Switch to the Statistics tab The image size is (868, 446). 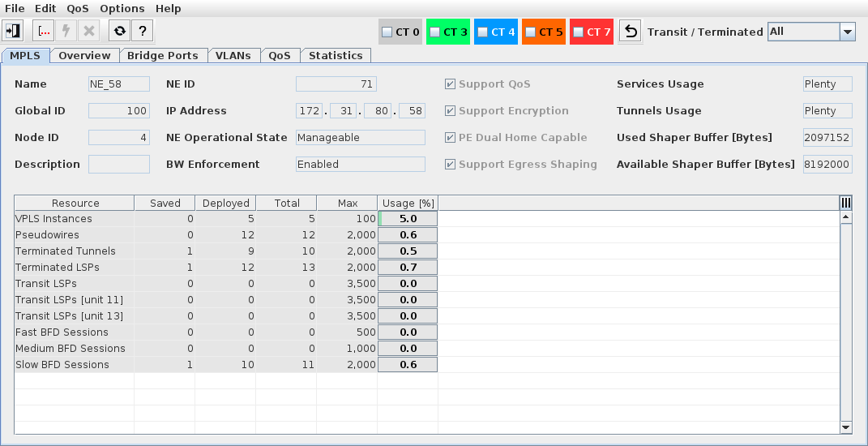[x=336, y=55]
